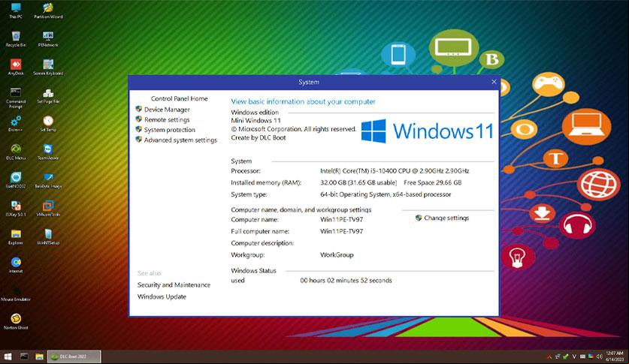This screenshot has height=364, width=629.
Task: Launch WinNTSetup desktop icon
Action: coord(48,236)
